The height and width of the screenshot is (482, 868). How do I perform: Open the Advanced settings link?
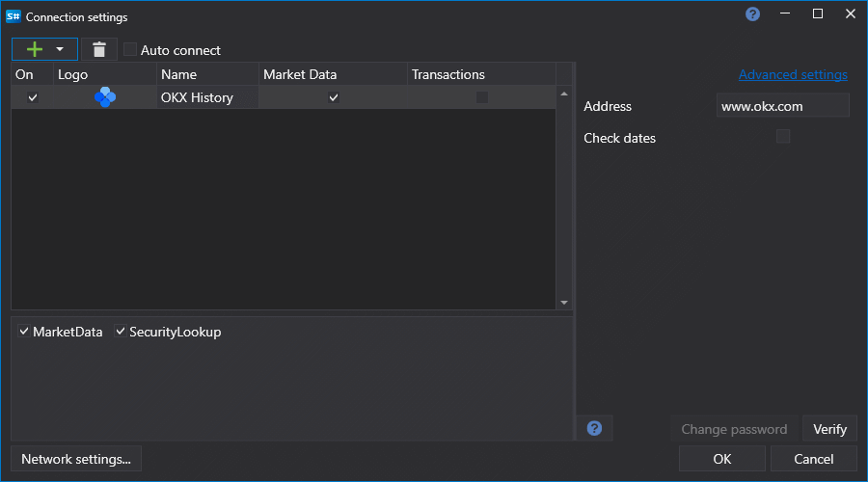click(x=793, y=74)
